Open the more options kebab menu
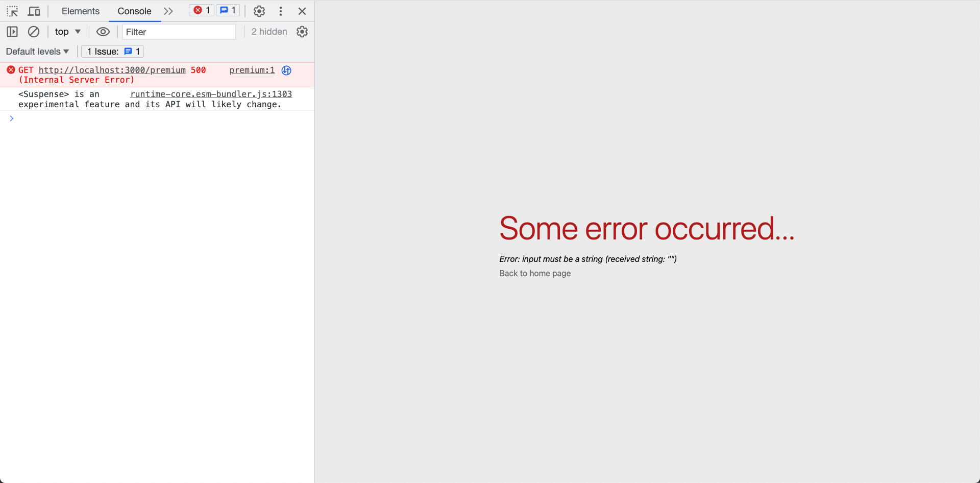Image resolution: width=980 pixels, height=483 pixels. pos(281,11)
